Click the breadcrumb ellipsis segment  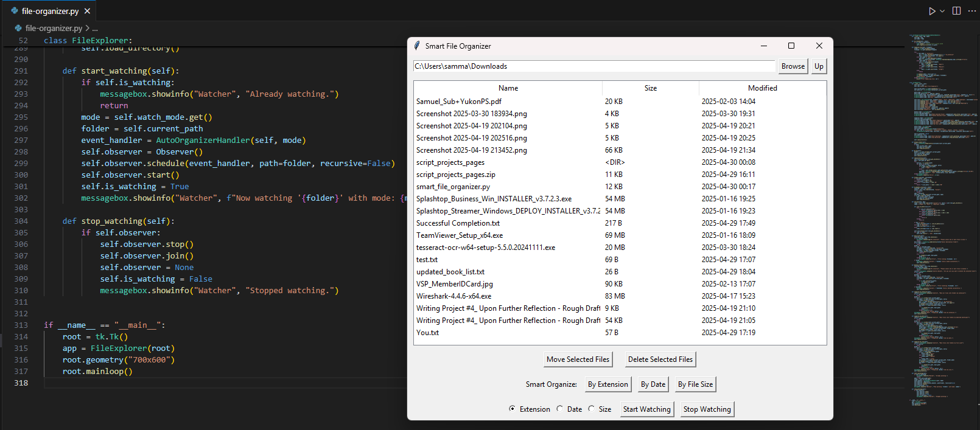point(95,28)
